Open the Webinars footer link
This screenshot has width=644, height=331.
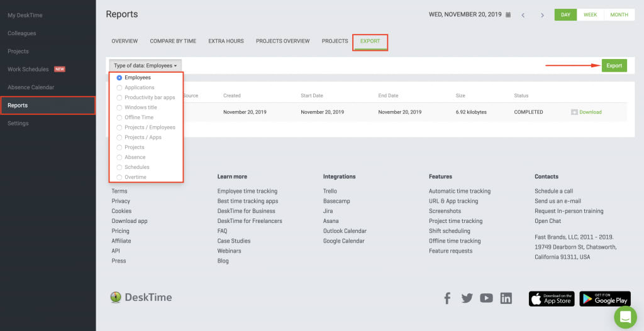[229, 251]
